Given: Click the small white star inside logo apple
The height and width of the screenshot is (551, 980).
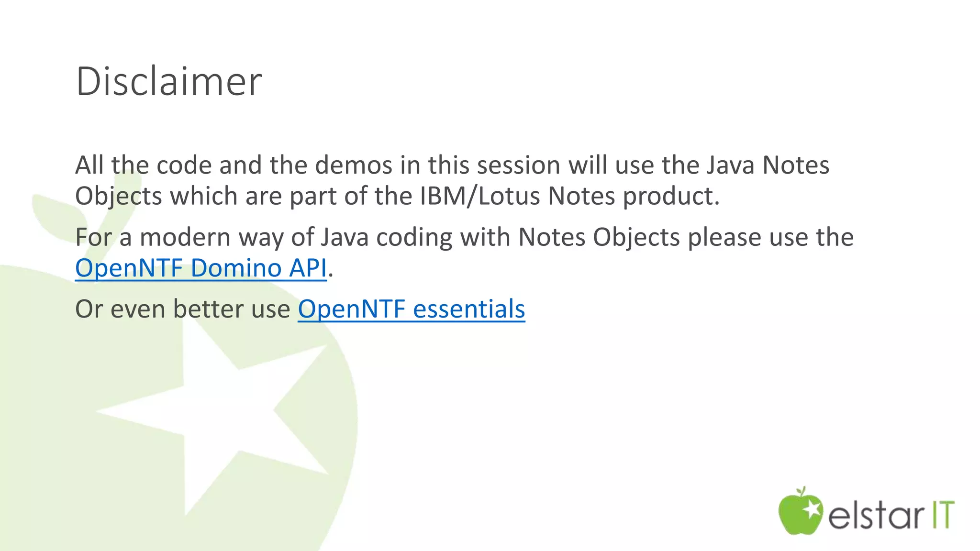Looking at the screenshot, I should click(x=812, y=509).
